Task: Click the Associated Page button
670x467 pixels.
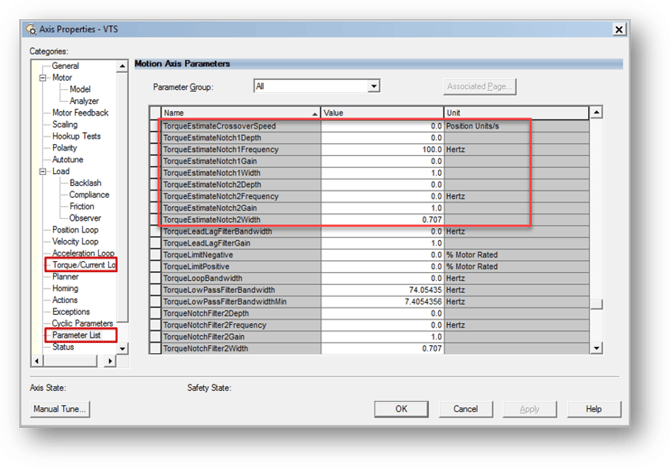Action: tap(479, 86)
